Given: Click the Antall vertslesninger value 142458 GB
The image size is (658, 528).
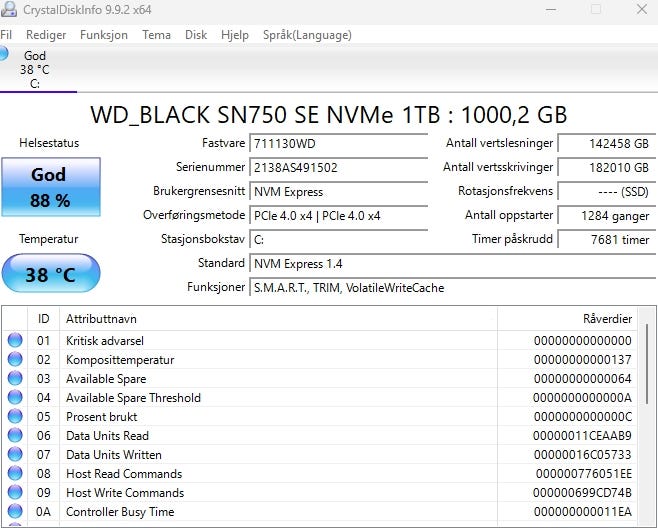Looking at the screenshot, I should pyautogui.click(x=606, y=144).
